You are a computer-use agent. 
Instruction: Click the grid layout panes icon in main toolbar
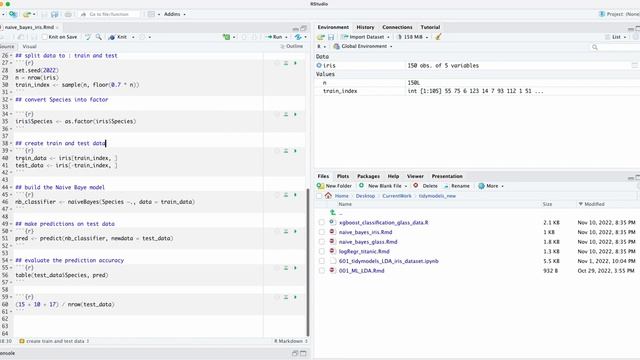tap(151, 14)
